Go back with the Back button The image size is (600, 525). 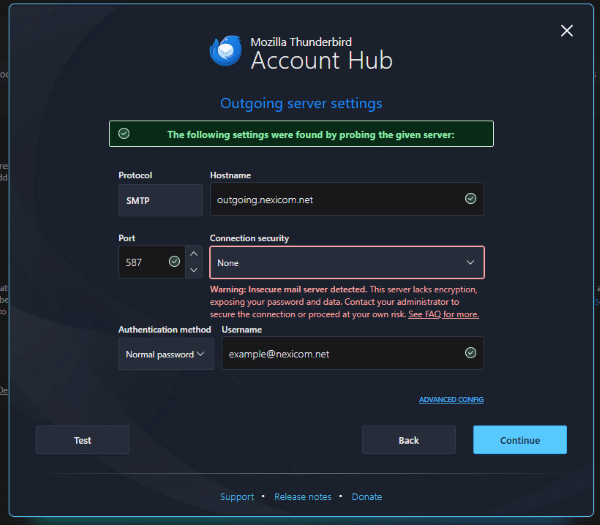click(409, 440)
